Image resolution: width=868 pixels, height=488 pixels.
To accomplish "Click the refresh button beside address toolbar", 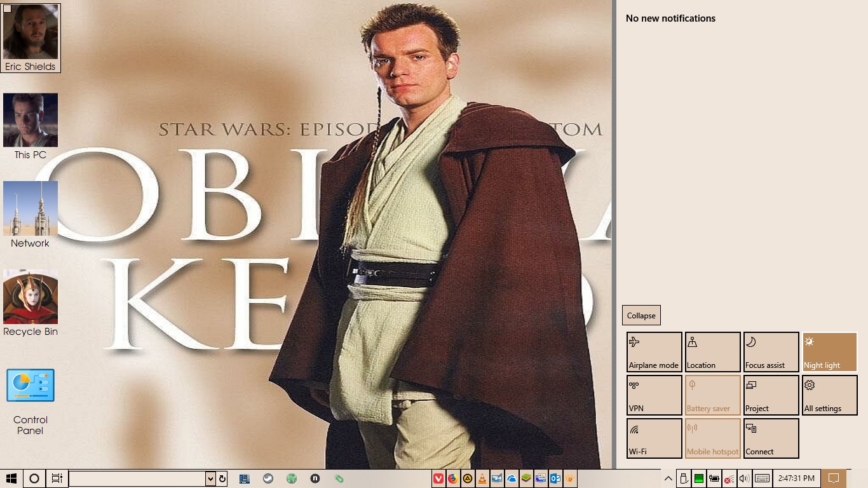I will [222, 478].
